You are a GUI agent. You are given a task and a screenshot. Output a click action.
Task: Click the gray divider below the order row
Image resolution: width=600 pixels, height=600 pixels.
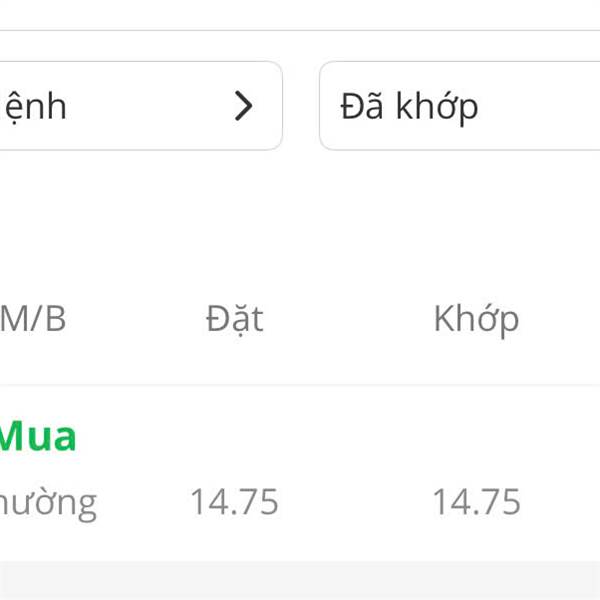300,580
